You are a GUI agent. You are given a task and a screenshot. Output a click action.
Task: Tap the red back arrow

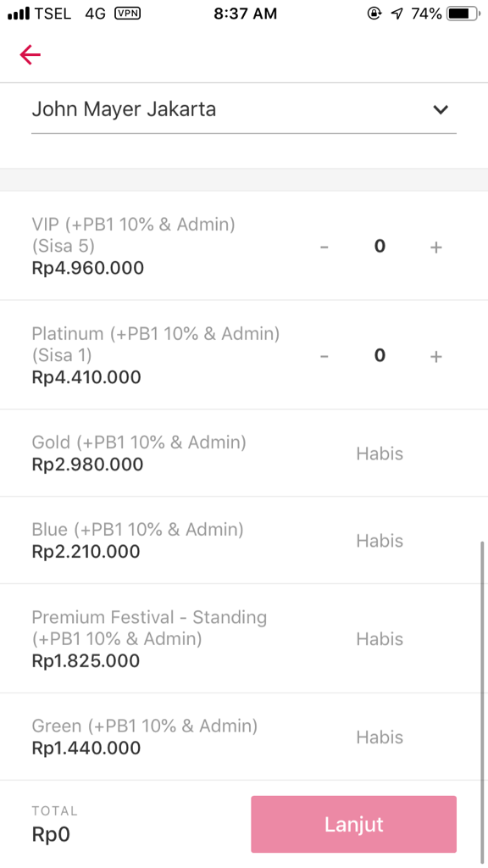click(30, 54)
